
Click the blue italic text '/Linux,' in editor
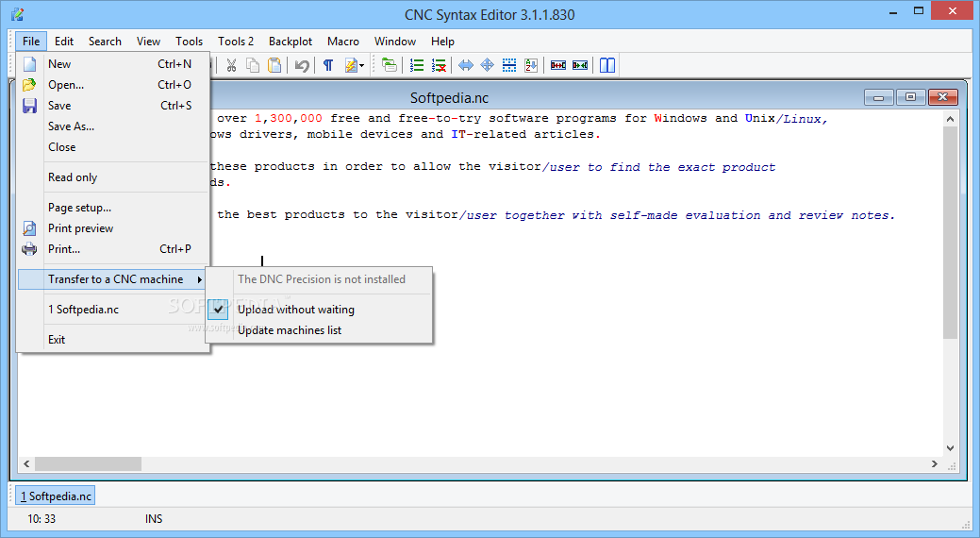(x=802, y=119)
